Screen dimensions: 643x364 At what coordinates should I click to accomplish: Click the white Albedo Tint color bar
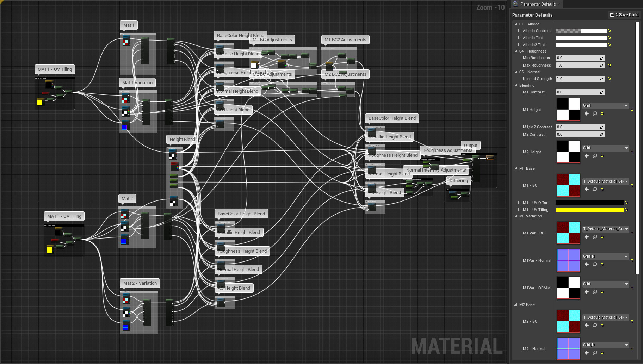point(581,38)
